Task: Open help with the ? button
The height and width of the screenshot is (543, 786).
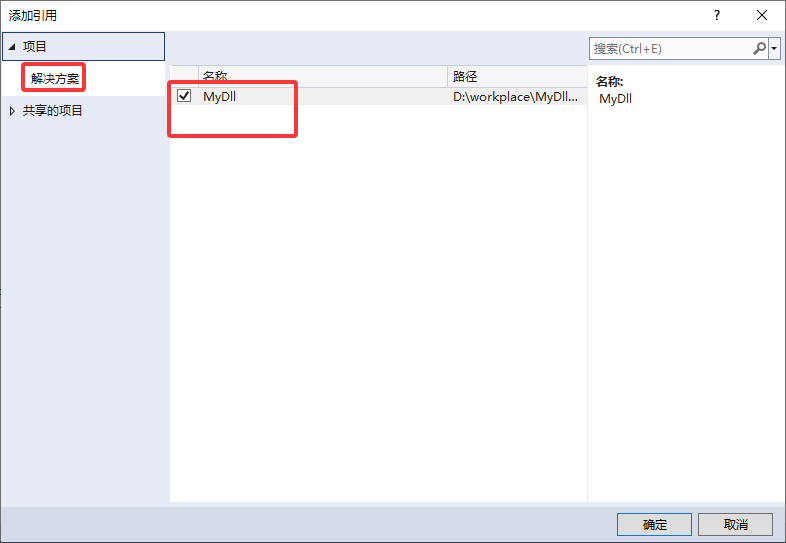Action: click(x=717, y=16)
